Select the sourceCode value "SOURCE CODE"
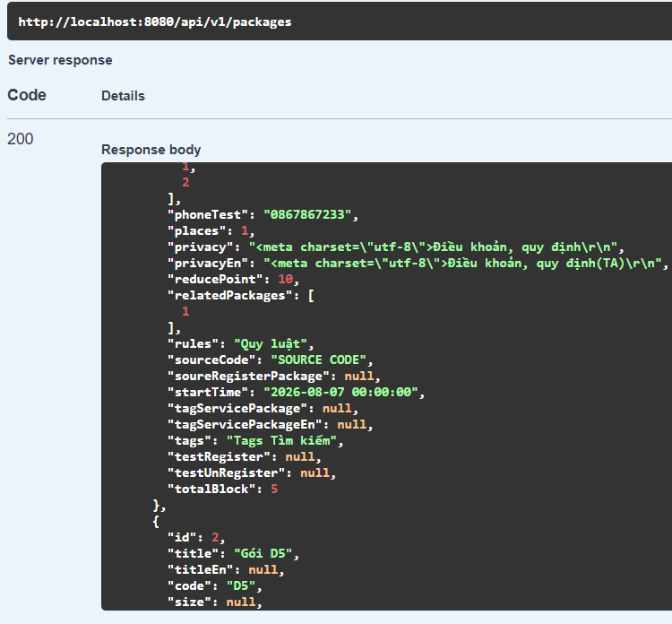Viewport: 672px width, 624px height. tap(318, 360)
